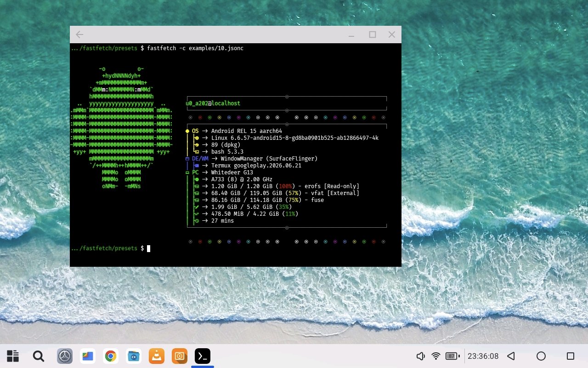Image resolution: width=588 pixels, height=368 pixels.
Task: Open the CX File Explorer taskbar icon
Action: (134, 356)
